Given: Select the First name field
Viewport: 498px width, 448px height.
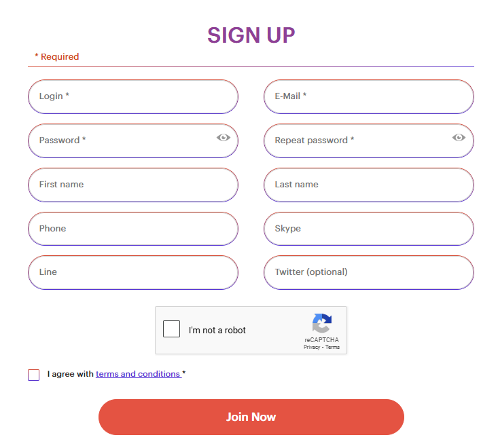Looking at the screenshot, I should pos(133,185).
